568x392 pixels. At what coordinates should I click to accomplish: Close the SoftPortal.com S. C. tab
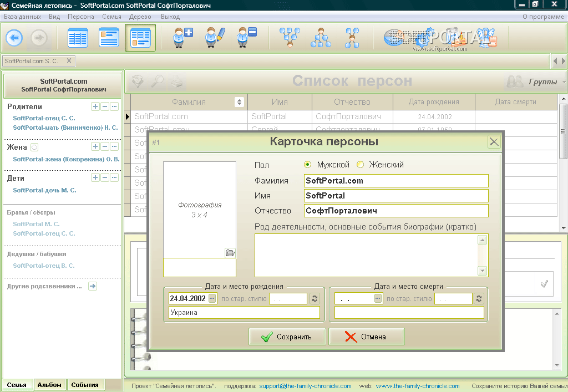pos(69,61)
